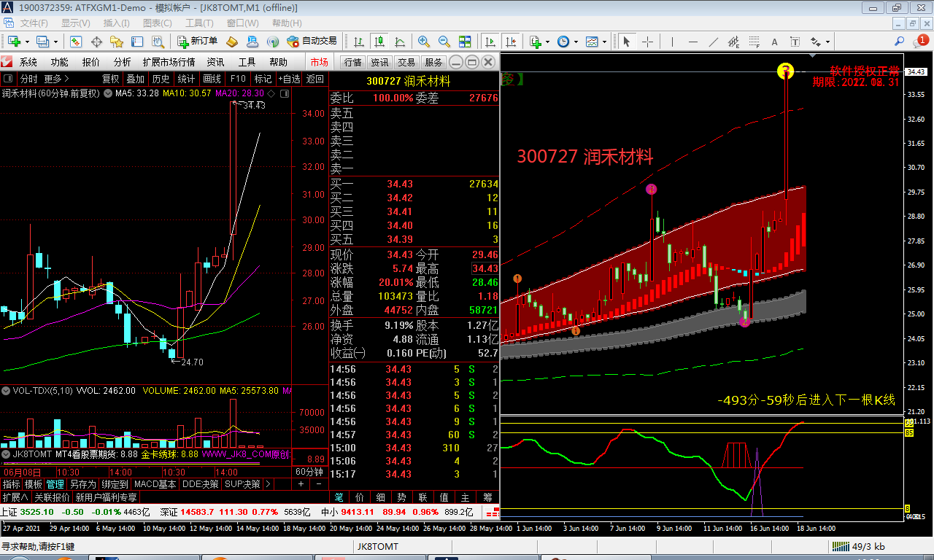934x560 pixels.
Task: Switch to the MACD基本 tab
Action: tap(155, 484)
